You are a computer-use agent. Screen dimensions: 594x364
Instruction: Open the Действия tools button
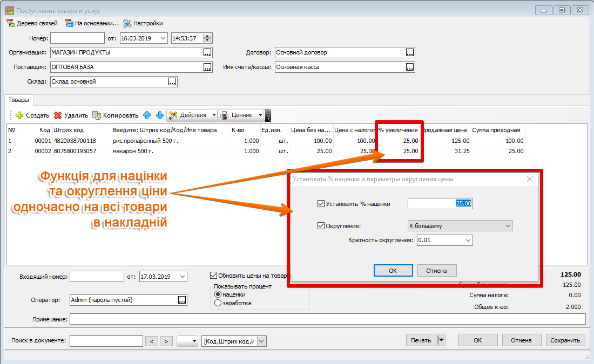(188, 115)
